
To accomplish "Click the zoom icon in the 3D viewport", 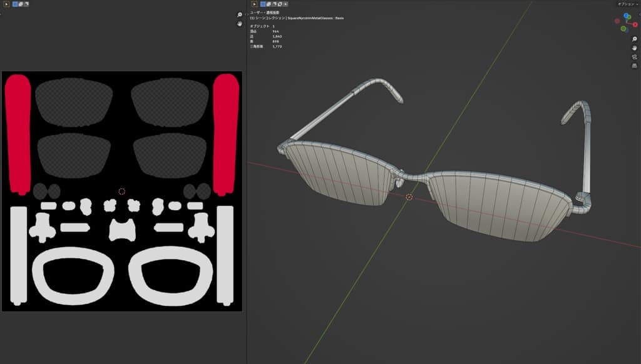I will (x=634, y=39).
